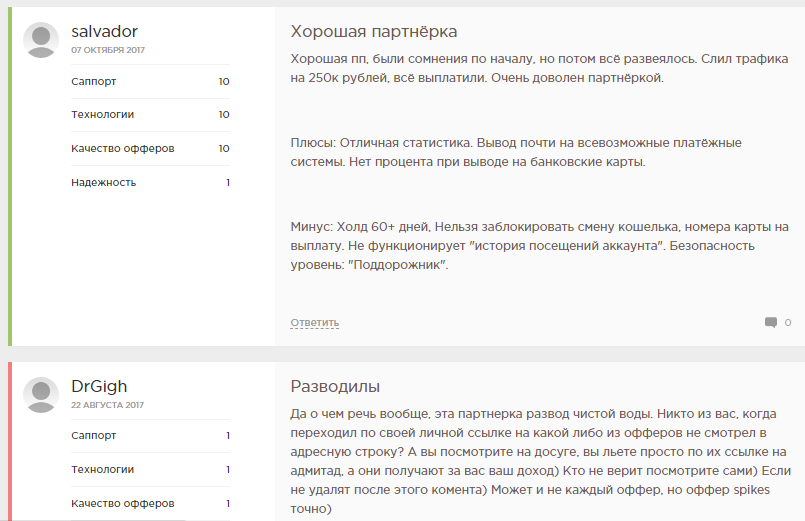Click the comment count 0

[x=788, y=322]
